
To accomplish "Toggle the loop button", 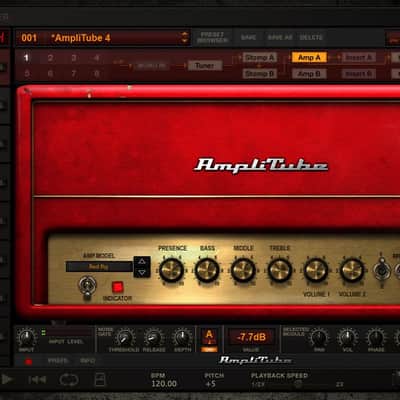I will pos(69,380).
